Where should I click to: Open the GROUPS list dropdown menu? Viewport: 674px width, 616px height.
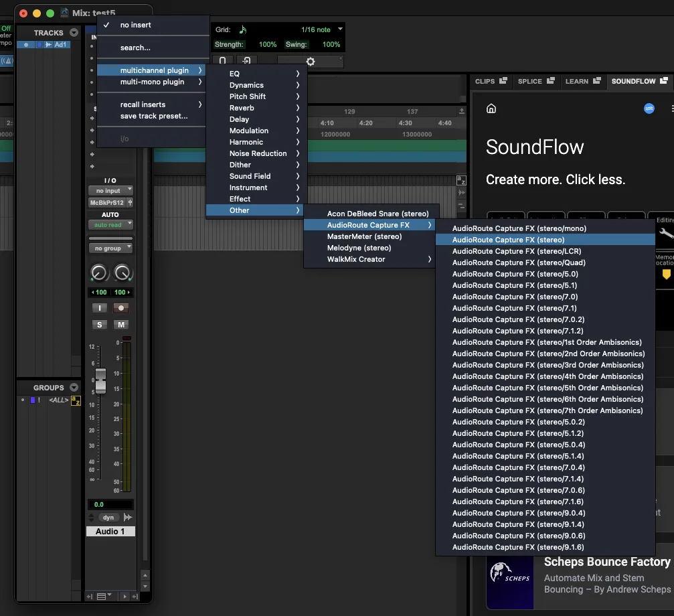(74, 387)
